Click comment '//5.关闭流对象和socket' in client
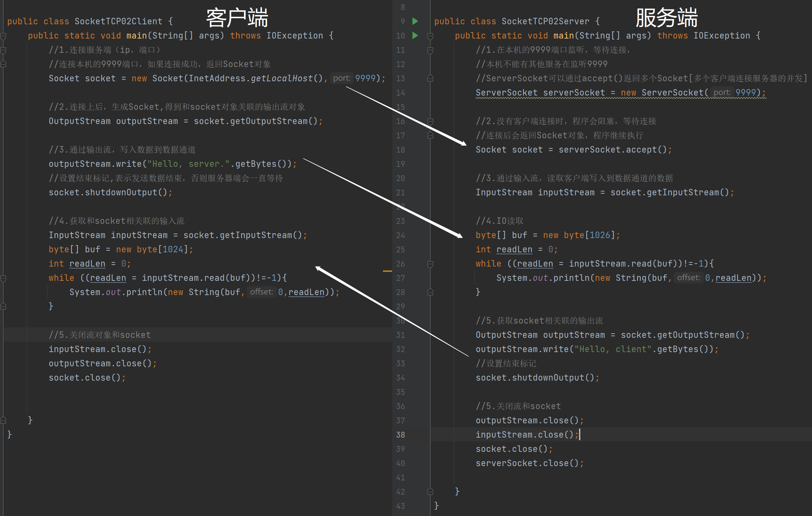Screen dimensions: 812x516 pyautogui.click(x=100, y=335)
